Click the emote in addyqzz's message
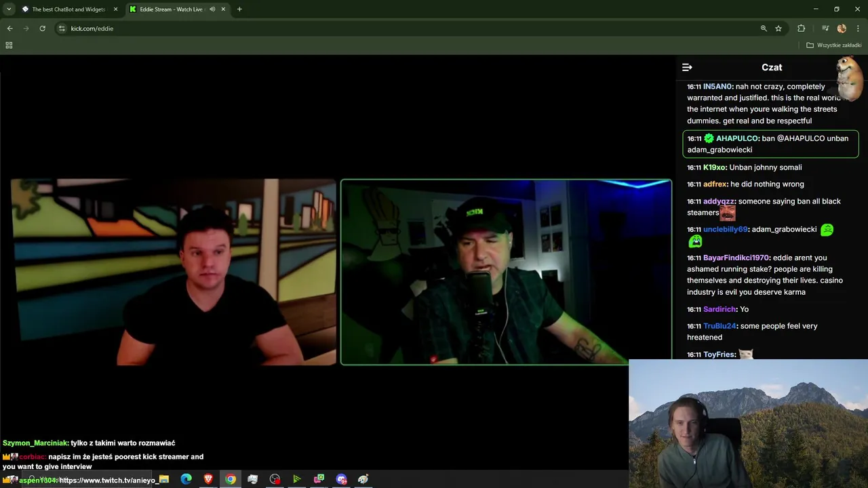Image resolution: width=868 pixels, height=488 pixels. coord(728,213)
